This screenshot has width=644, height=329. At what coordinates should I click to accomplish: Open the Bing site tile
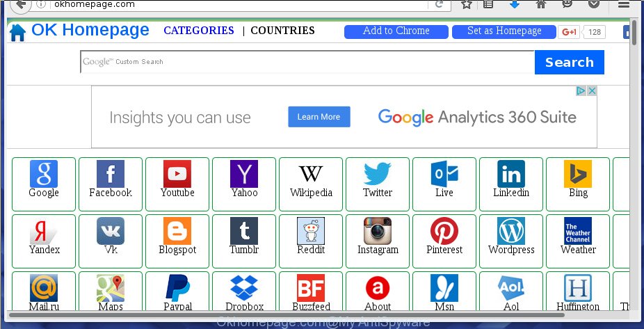click(577, 184)
